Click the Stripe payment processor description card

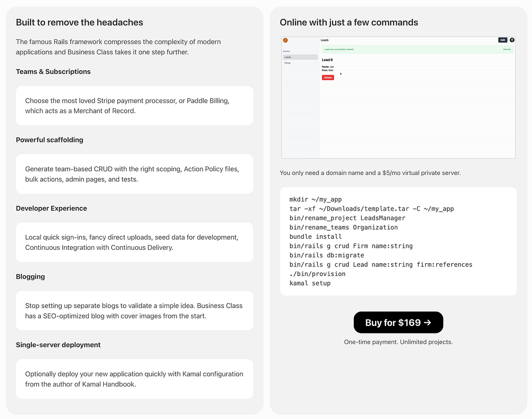[x=135, y=106]
